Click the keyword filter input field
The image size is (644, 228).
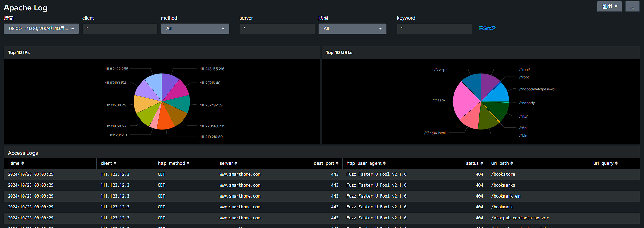435,29
